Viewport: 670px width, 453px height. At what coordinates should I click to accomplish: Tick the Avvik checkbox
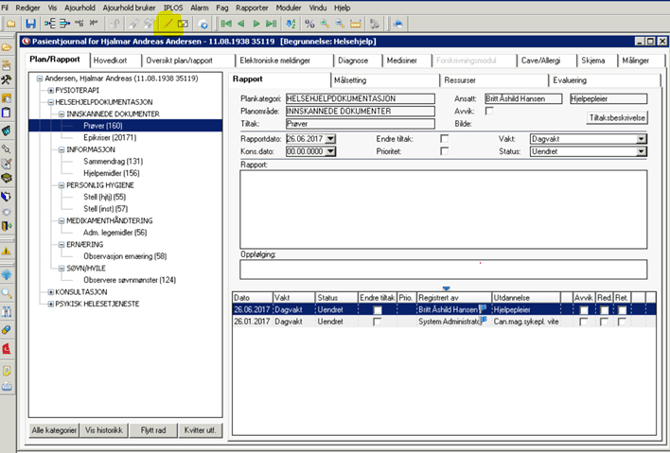coord(489,110)
